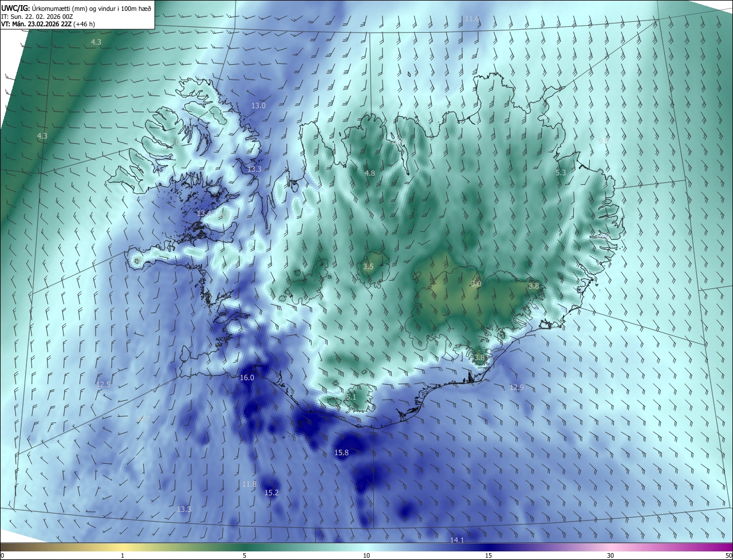Click the 15.8 value label off the south coast
This screenshot has height=560, width=733.
click(x=341, y=452)
